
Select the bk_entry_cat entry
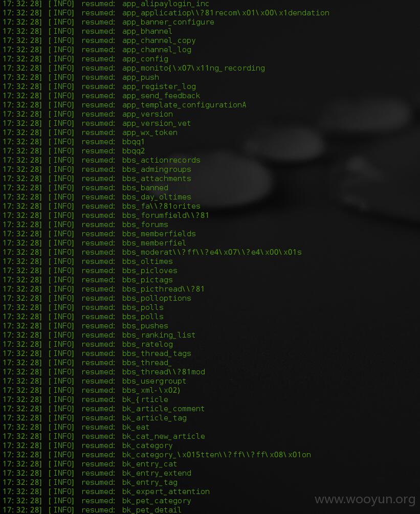point(150,464)
